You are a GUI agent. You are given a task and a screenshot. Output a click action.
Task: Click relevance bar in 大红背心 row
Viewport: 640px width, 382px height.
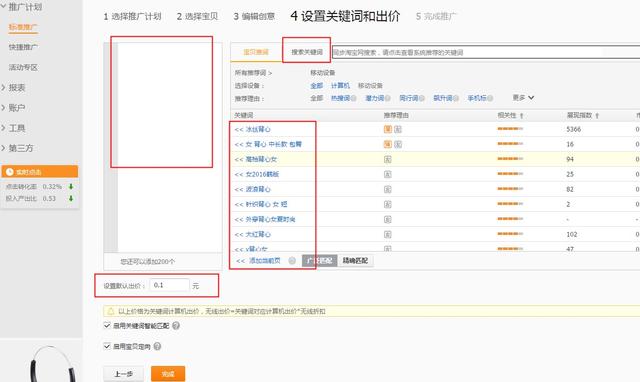510,233
